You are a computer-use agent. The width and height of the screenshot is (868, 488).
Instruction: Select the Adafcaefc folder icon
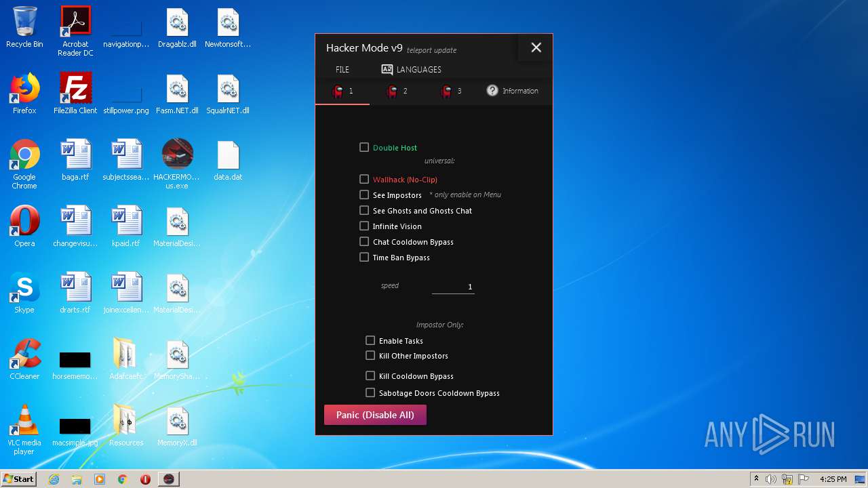126,359
